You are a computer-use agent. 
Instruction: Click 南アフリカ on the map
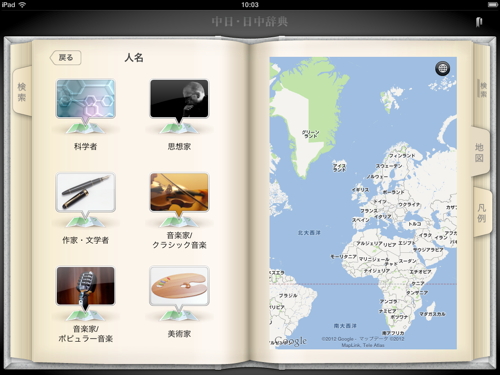393,333
